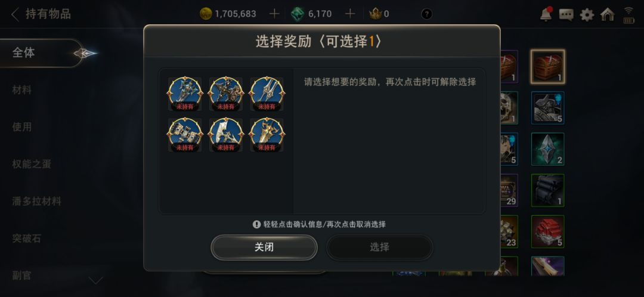
Task: Go to home screen icon
Action: tap(608, 15)
